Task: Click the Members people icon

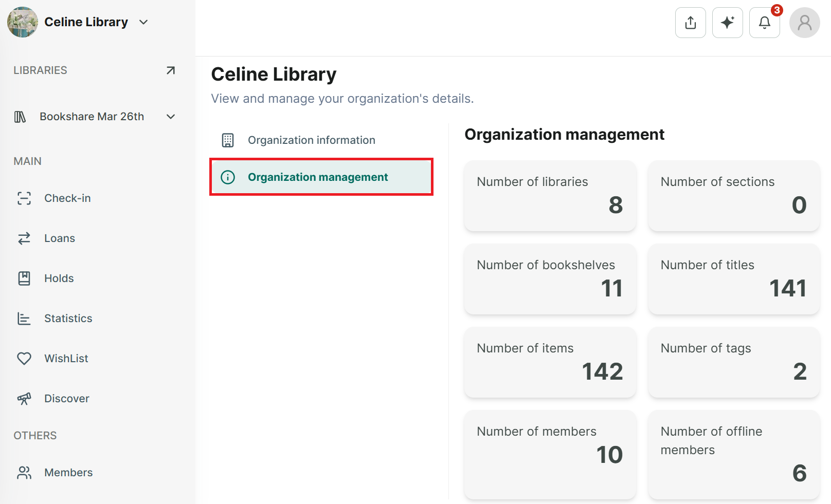Action: click(24, 473)
